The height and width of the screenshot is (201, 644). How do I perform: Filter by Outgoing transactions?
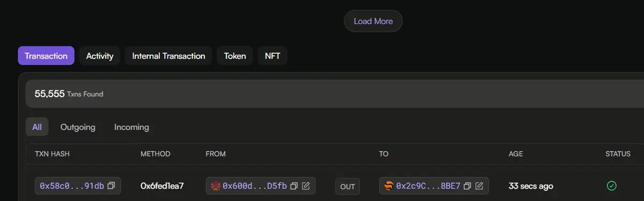(x=78, y=127)
